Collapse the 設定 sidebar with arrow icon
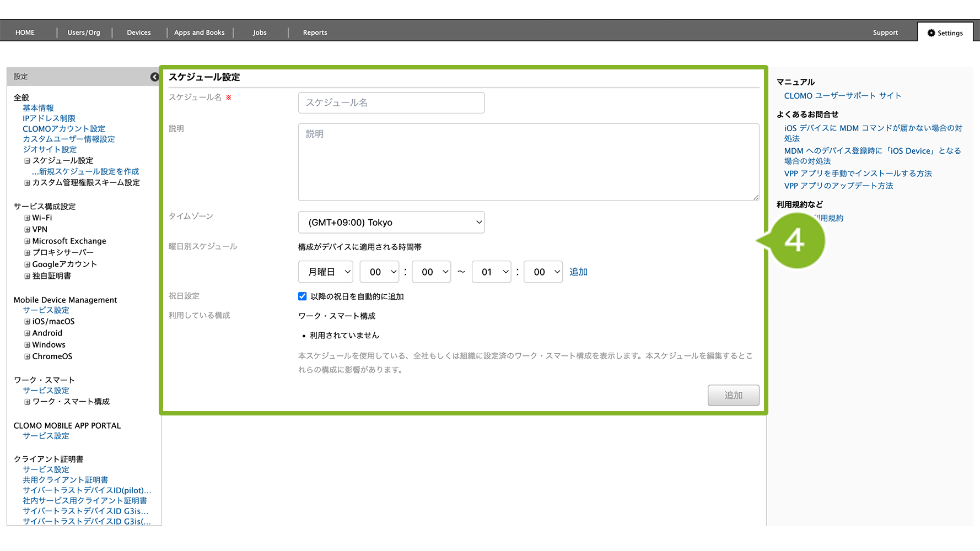 [x=154, y=77]
